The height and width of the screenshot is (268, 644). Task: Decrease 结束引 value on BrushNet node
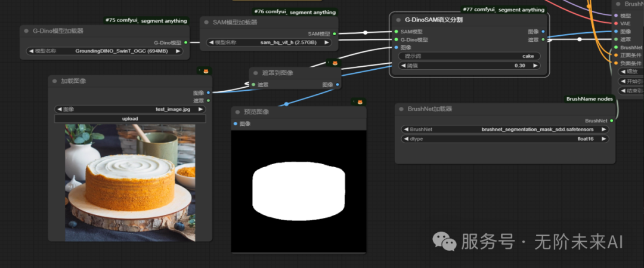(x=624, y=91)
